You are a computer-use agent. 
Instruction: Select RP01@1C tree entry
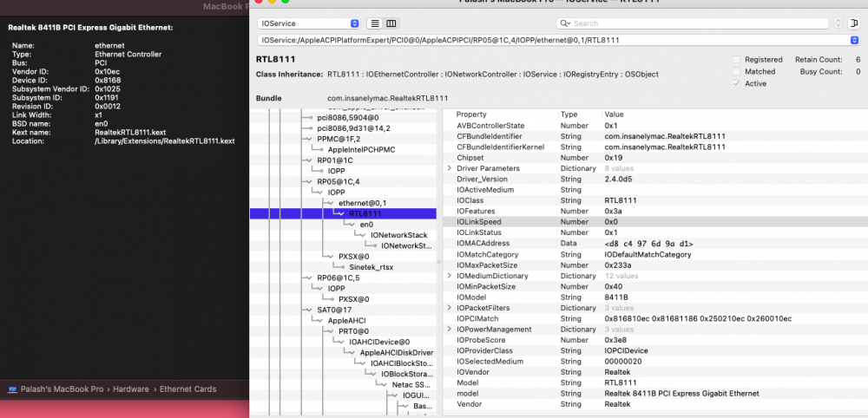[x=335, y=160]
